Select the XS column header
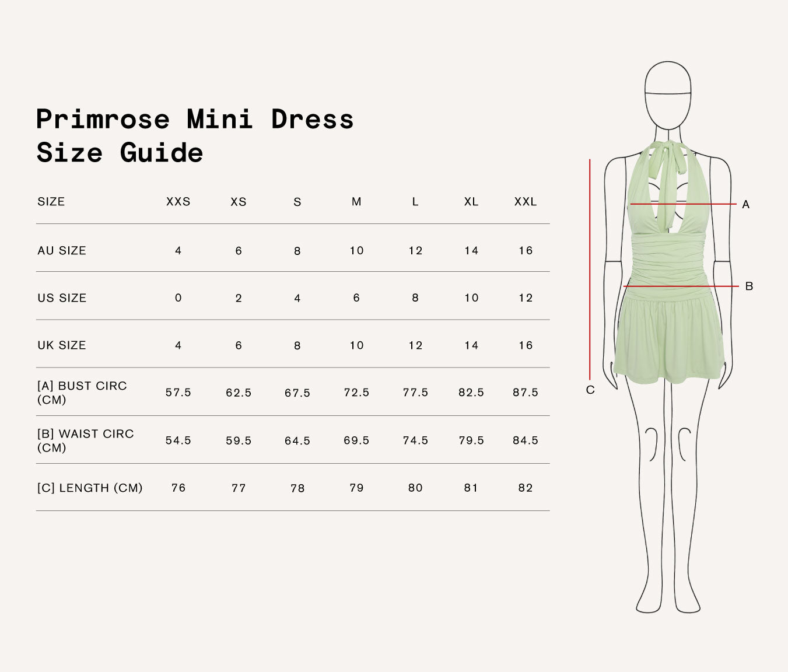788x672 pixels. pyautogui.click(x=237, y=202)
